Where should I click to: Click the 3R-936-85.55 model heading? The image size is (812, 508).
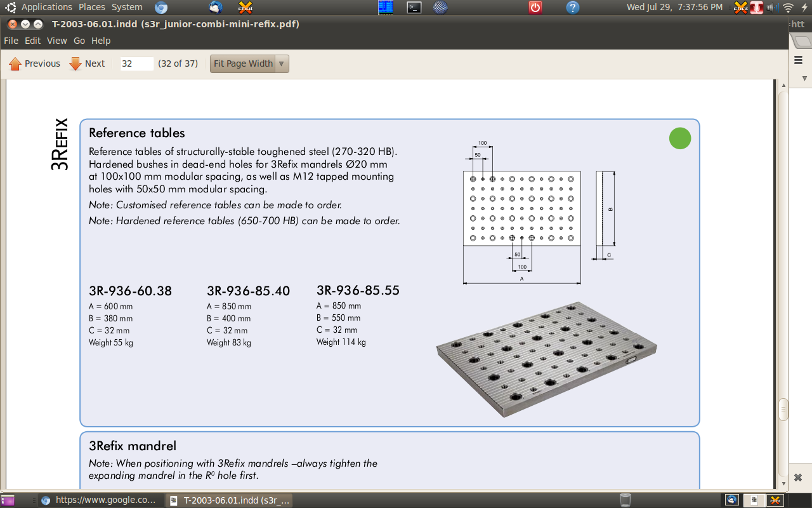pos(358,290)
